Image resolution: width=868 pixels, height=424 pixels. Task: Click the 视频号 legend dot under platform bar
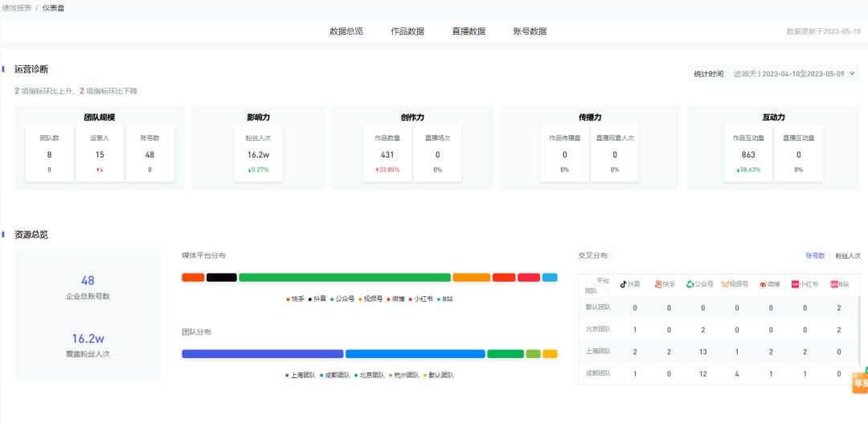(x=360, y=298)
